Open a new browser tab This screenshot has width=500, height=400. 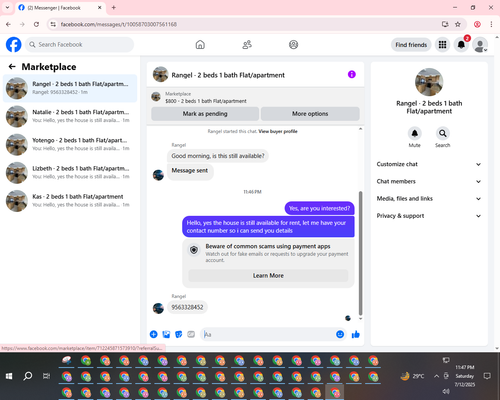click(x=114, y=7)
